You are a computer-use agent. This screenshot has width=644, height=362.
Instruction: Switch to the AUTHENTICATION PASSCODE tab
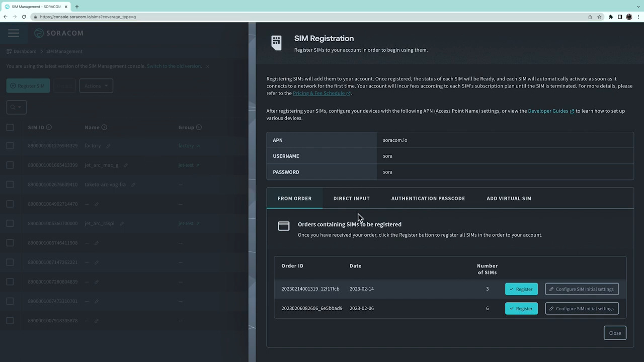click(428, 199)
